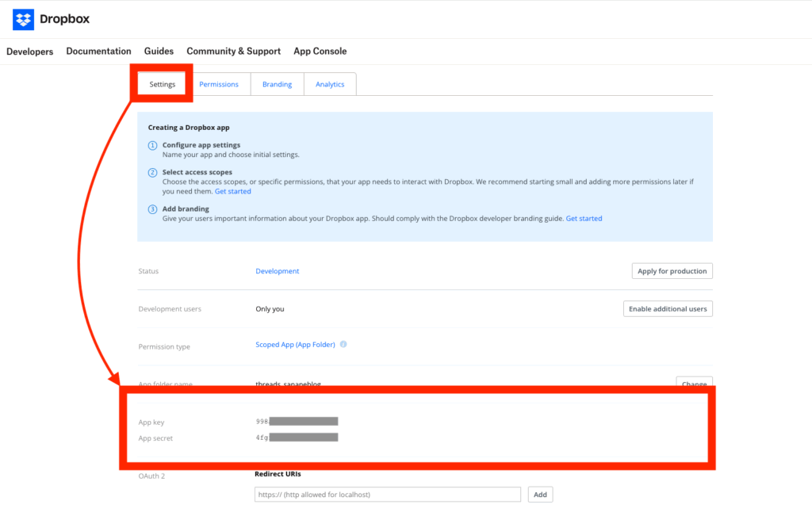Viewport: 812px width, 512px height.
Task: Select Community & Support menu item
Action: click(x=234, y=52)
